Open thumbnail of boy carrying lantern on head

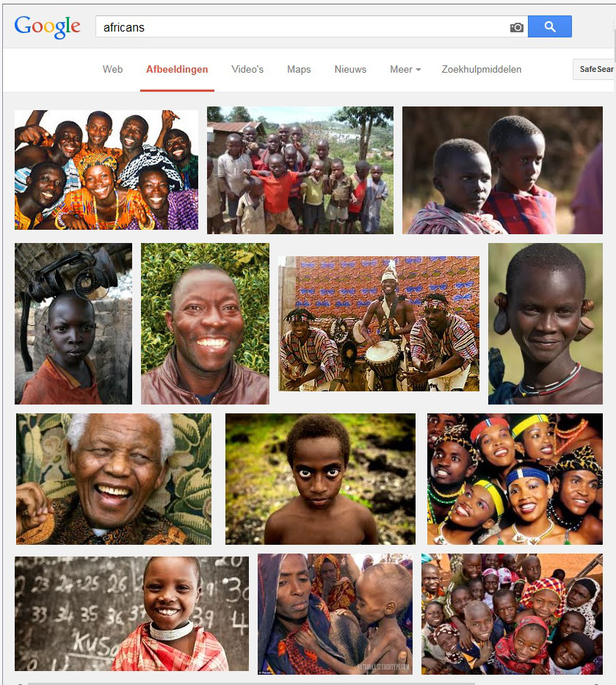[x=73, y=324]
